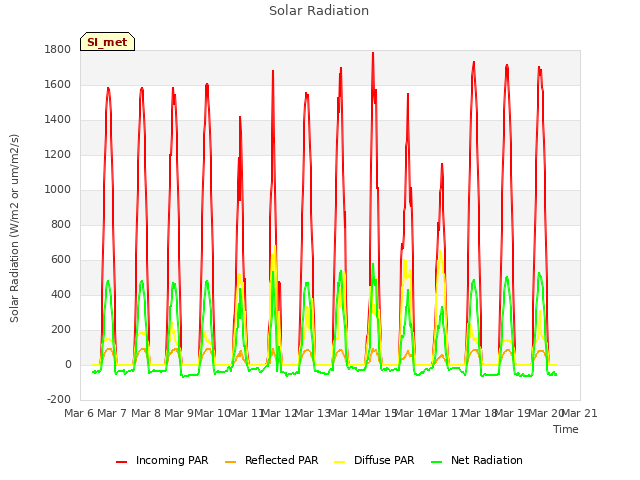Click the 600 y-axis tick value
Viewport: 640px width, 480px height.
click(x=61, y=260)
